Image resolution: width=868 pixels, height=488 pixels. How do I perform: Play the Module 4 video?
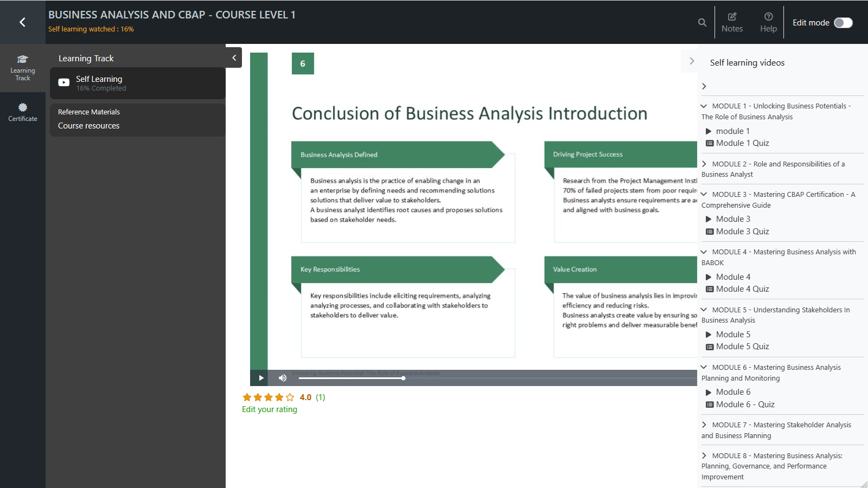727,277
